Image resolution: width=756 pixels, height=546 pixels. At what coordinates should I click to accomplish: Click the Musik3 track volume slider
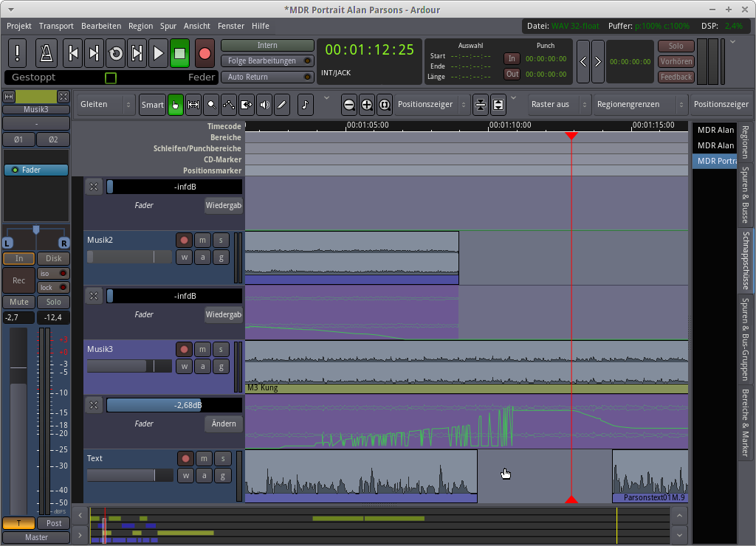click(128, 366)
